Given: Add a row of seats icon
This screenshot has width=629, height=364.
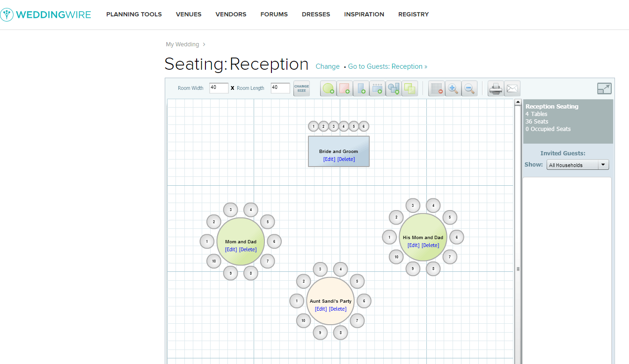Looking at the screenshot, I should (x=377, y=88).
